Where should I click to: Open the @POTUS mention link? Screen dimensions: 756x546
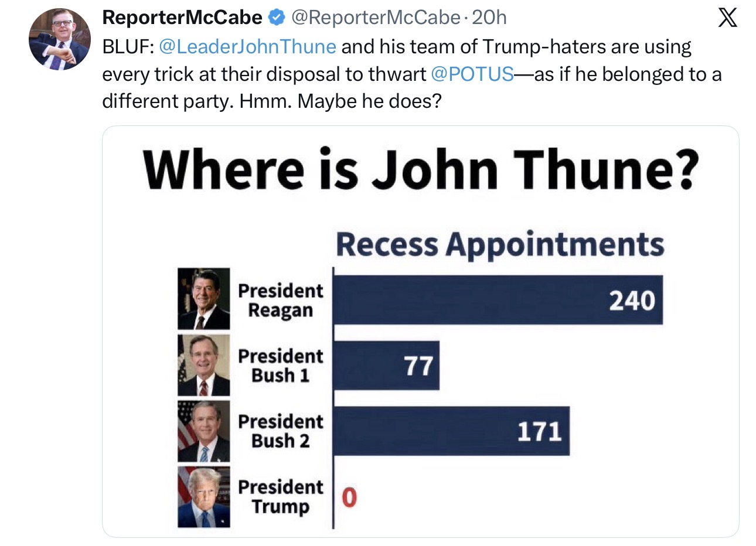[472, 74]
